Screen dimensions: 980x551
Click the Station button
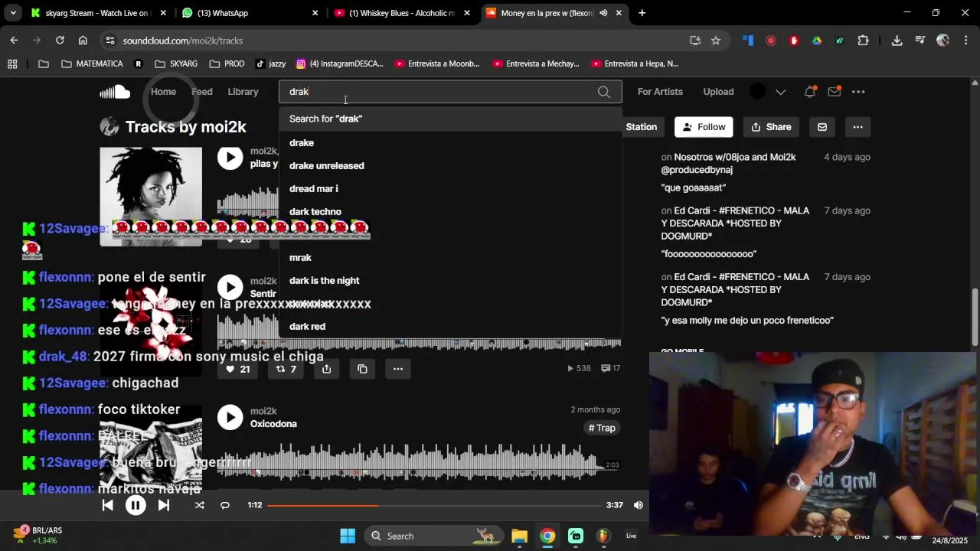[x=642, y=127]
